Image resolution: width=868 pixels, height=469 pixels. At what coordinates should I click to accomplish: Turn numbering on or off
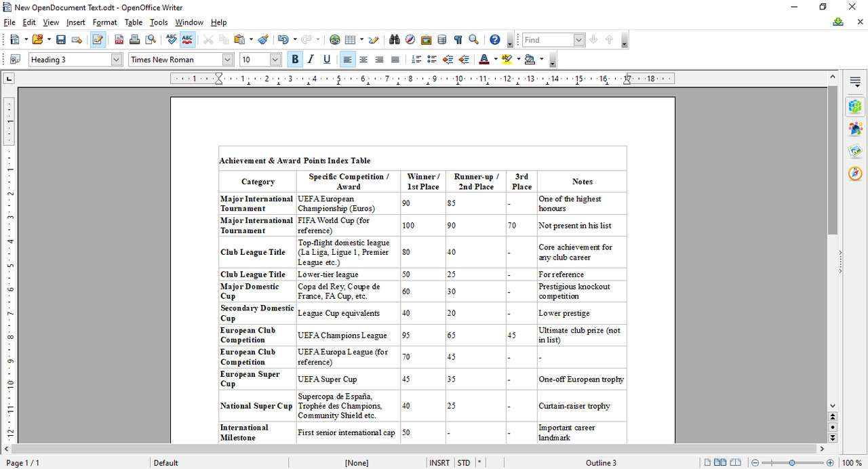coord(416,60)
